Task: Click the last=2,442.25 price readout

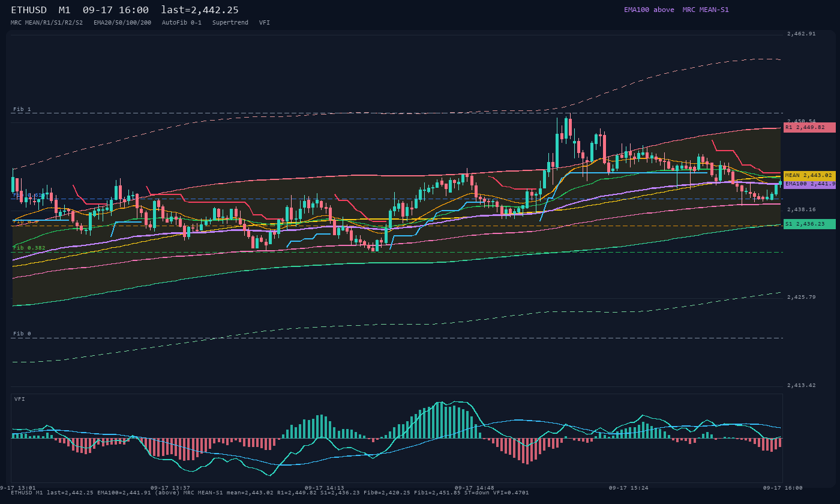Action: 200,10
